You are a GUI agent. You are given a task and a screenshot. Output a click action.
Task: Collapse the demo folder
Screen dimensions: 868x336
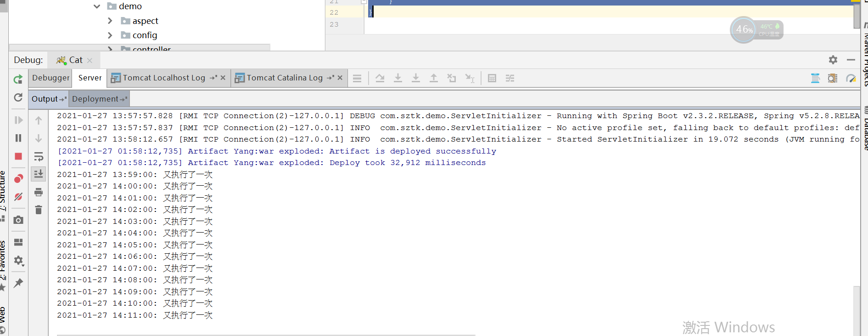click(x=97, y=6)
